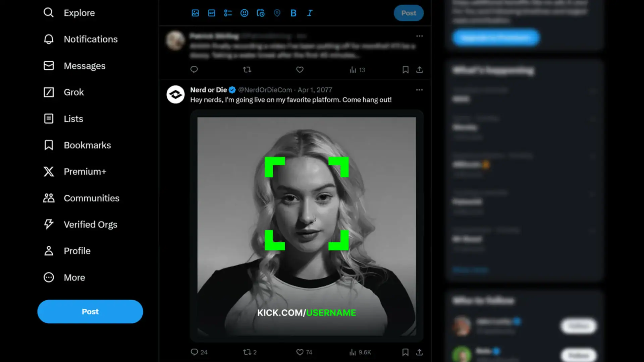This screenshot has width=644, height=362.
Task: Open the Premium+ X logo icon
Action: click(x=49, y=172)
